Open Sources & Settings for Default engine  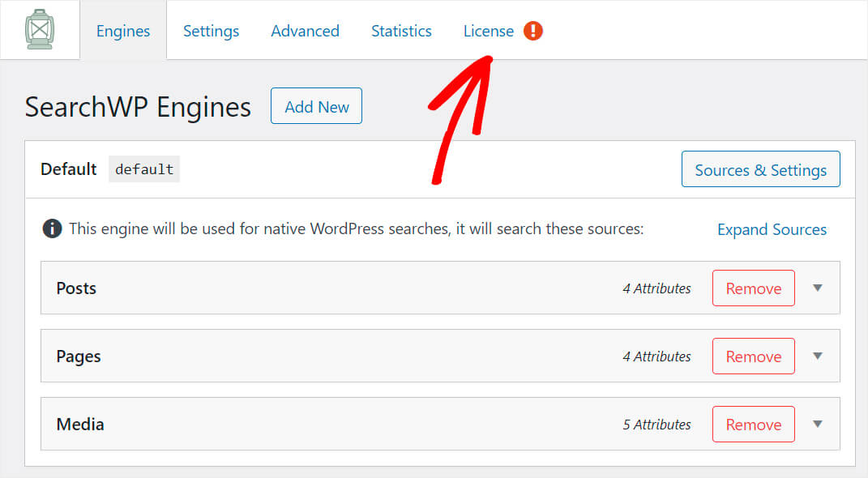pos(760,169)
